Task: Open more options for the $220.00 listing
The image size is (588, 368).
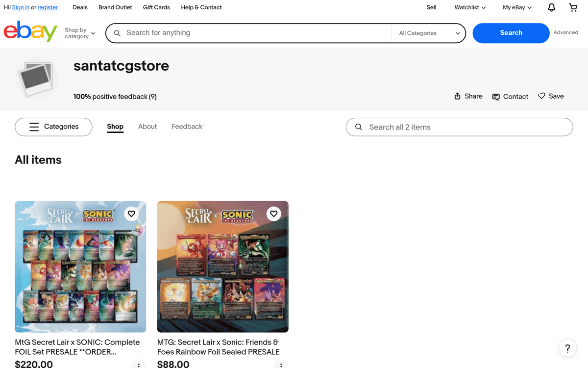Action: click(139, 365)
